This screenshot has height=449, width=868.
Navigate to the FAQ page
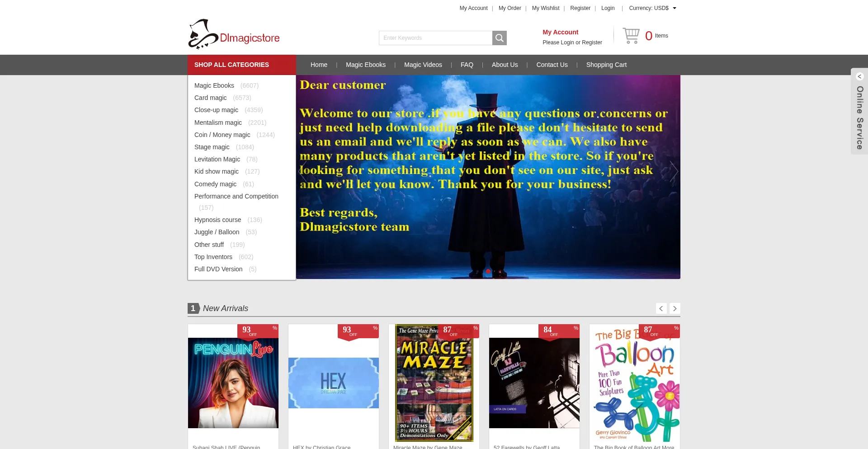(x=467, y=65)
